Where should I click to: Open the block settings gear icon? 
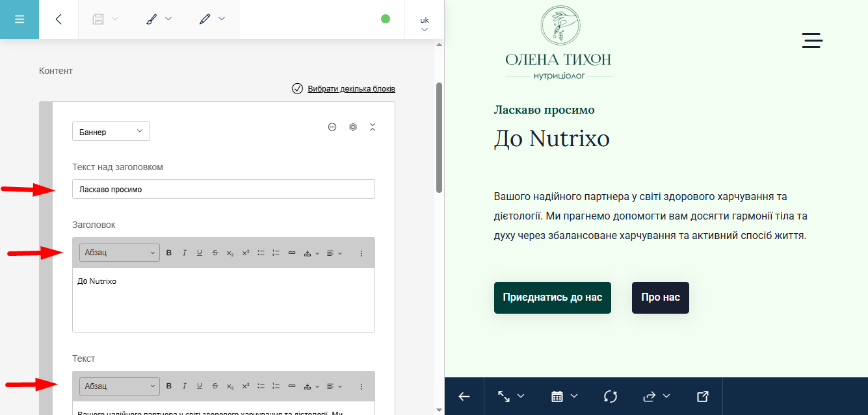click(x=353, y=127)
